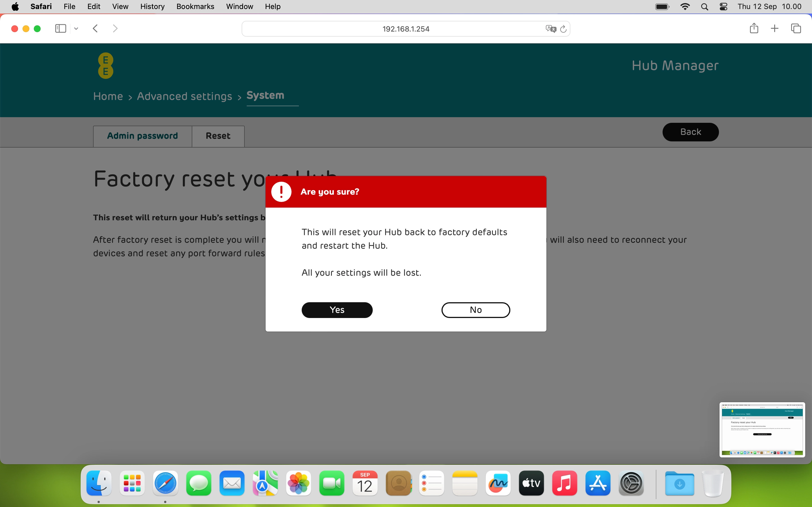This screenshot has height=507, width=812.
Task: Open a new tab with the plus icon
Action: point(775,28)
